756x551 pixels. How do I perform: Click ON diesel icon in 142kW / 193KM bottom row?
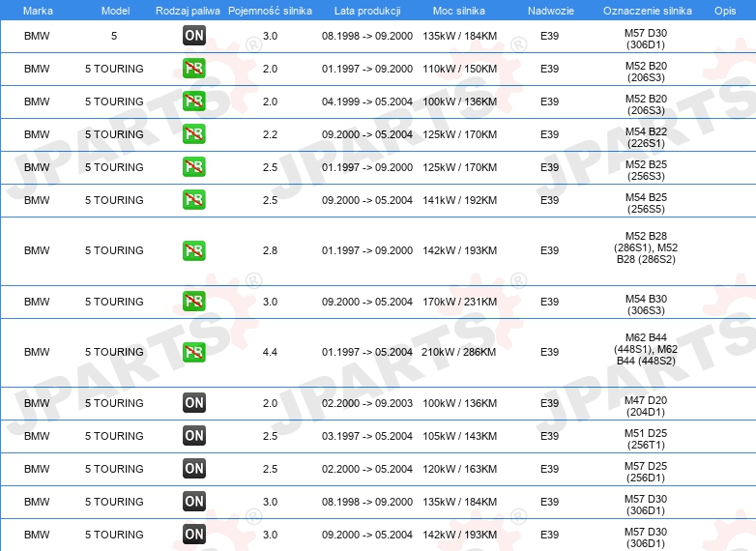point(194,534)
